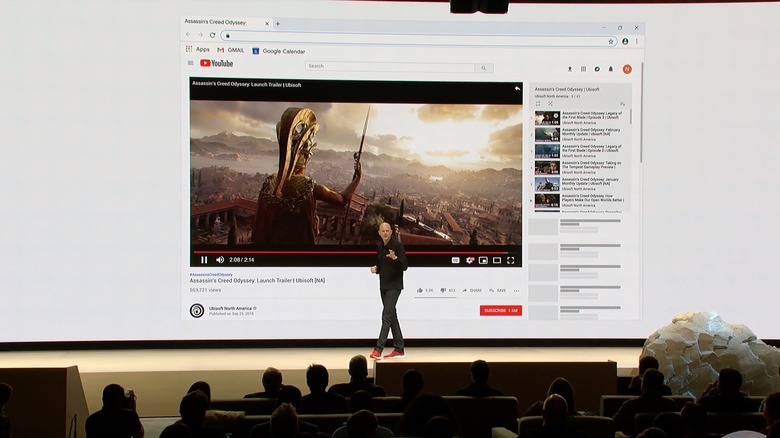
Task: Bookmark this page with the star
Action: [611, 42]
